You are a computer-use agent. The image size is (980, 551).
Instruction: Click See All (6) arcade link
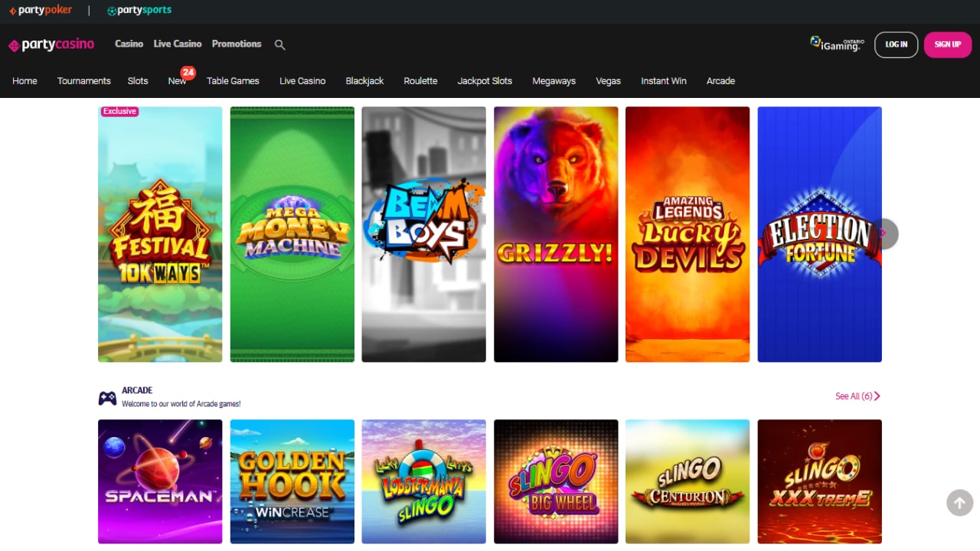[857, 396]
